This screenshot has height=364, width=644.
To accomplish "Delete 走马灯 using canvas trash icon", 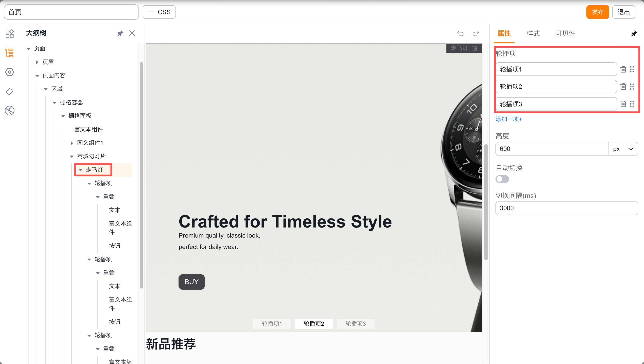I will pyautogui.click(x=475, y=48).
